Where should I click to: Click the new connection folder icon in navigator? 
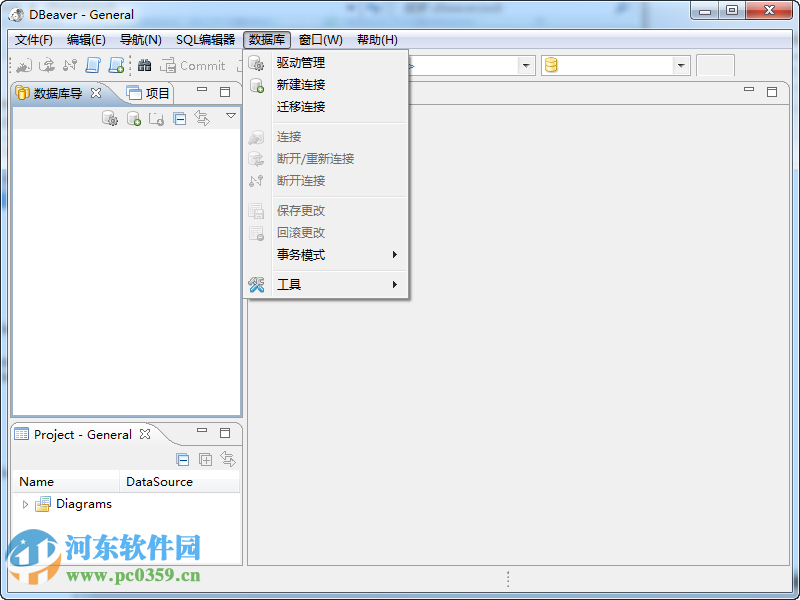pos(154,117)
